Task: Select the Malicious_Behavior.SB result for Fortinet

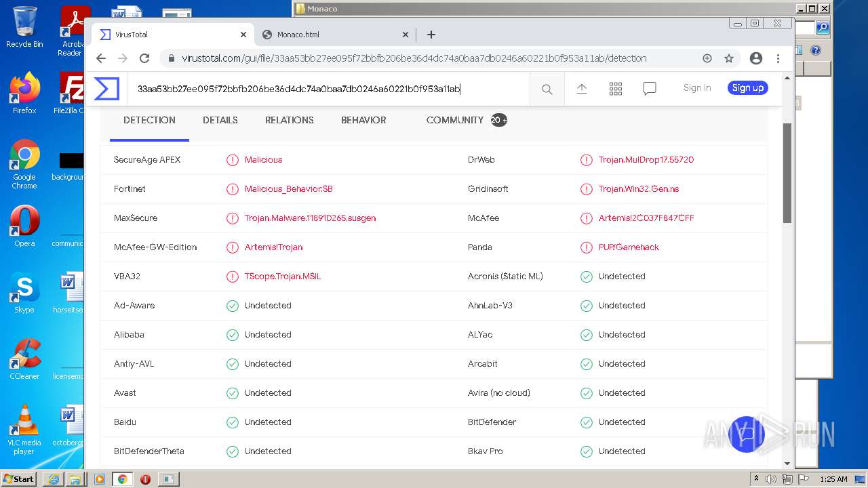Action: 289,189
